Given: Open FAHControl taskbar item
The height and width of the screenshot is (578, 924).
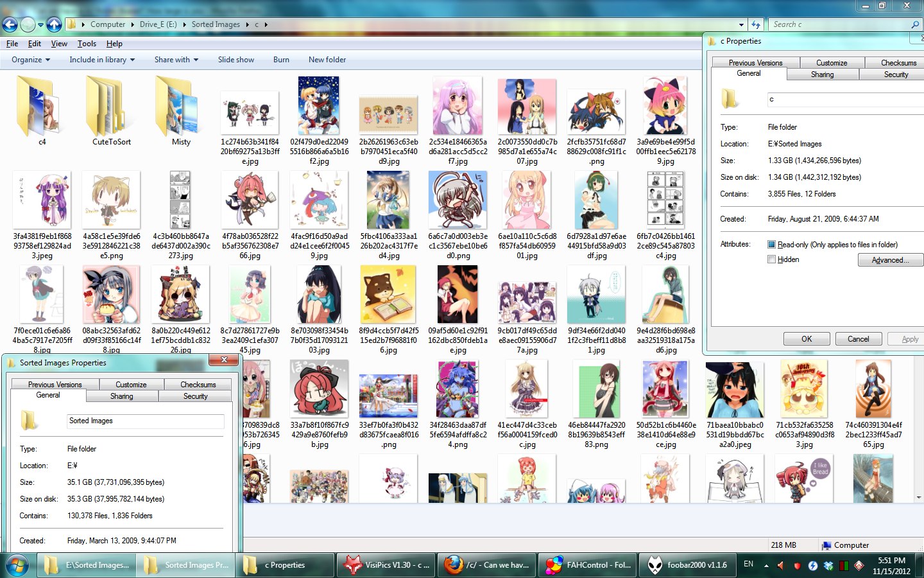Looking at the screenshot, I should [x=588, y=565].
